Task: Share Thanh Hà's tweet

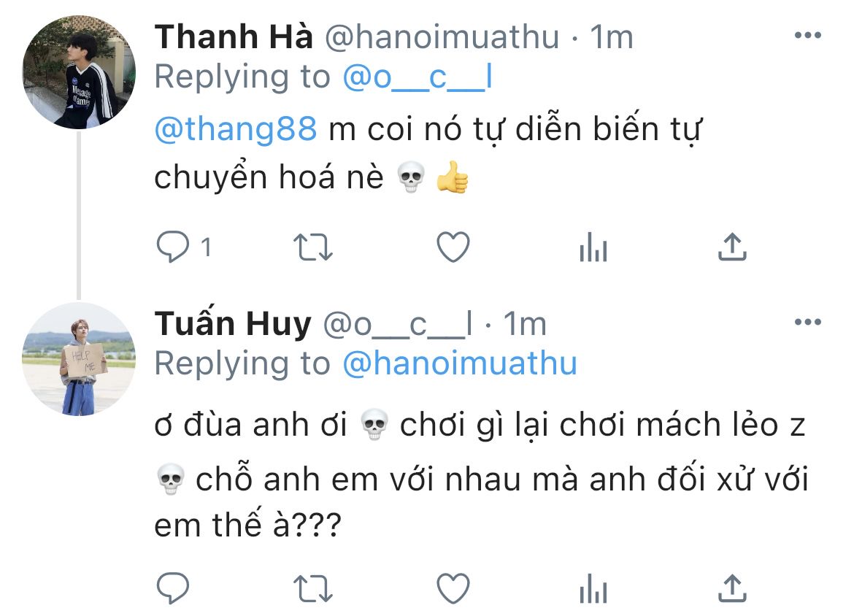Action: 732,249
